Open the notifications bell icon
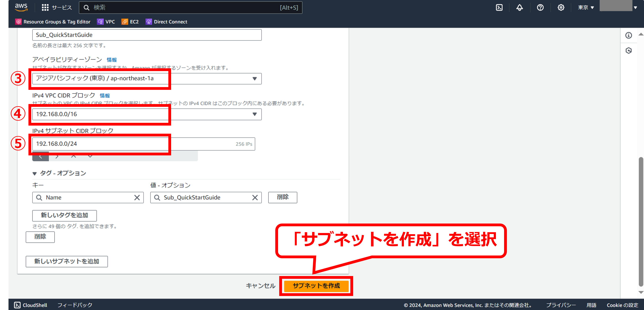Screen dimensions: 644x310 pos(520,8)
